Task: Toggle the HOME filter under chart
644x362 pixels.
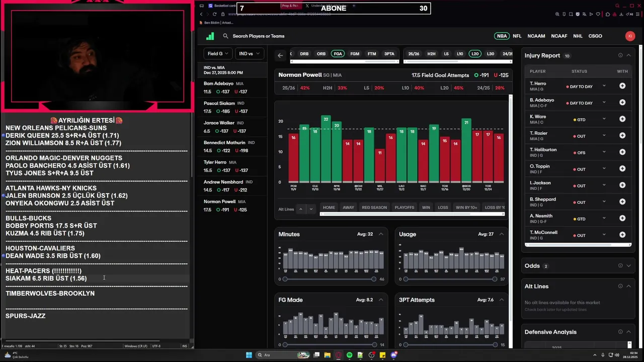Action: point(329,207)
